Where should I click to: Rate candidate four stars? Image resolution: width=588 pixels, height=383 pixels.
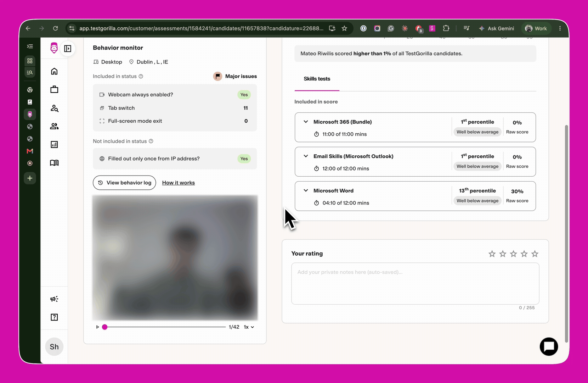click(524, 254)
